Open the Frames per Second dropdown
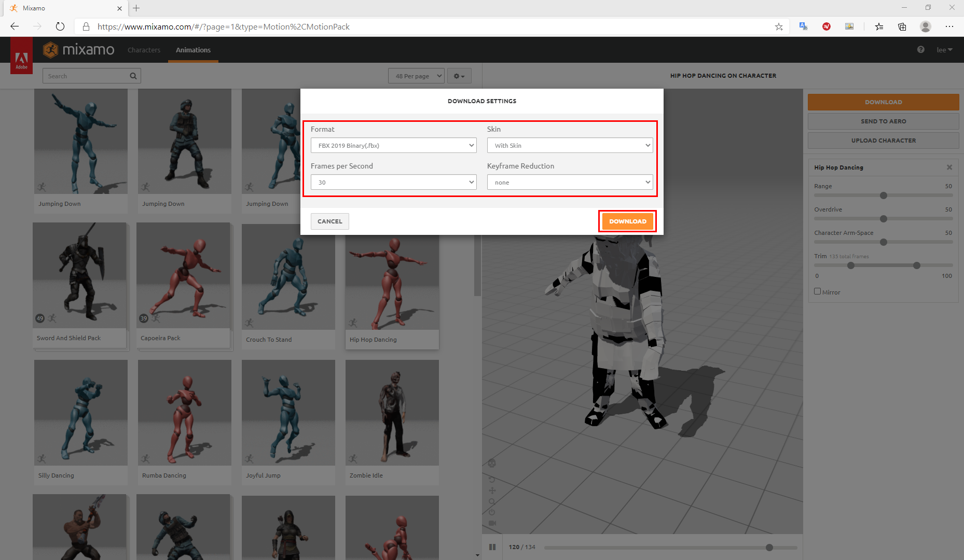Image resolution: width=964 pixels, height=560 pixels. (394, 182)
